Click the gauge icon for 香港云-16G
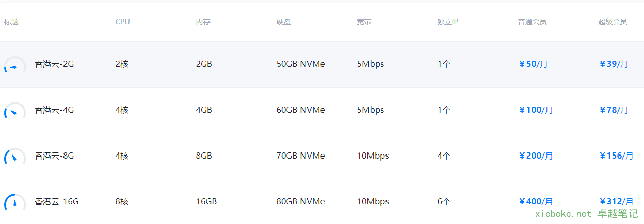The image size is (644, 224). point(14,202)
